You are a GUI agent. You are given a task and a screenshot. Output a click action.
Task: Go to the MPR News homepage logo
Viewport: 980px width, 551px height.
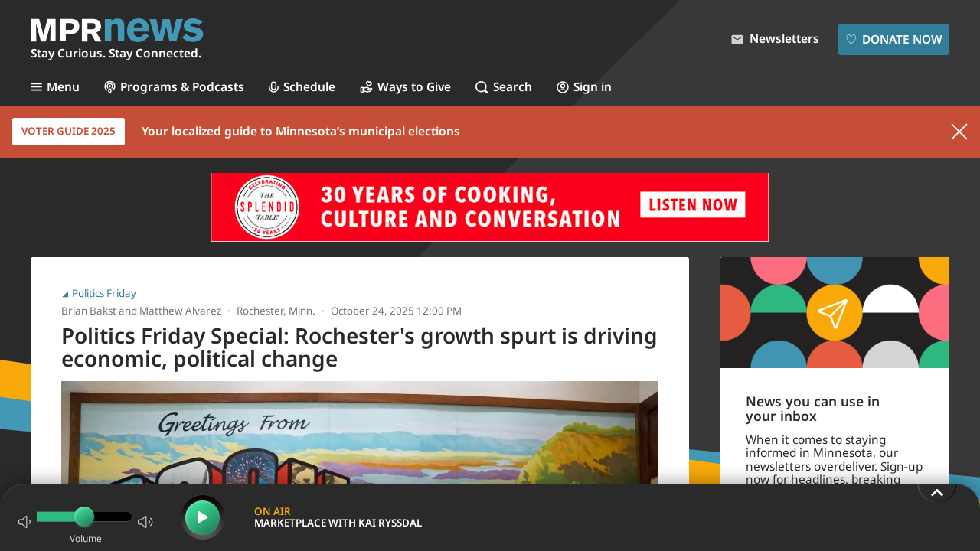pos(117,38)
